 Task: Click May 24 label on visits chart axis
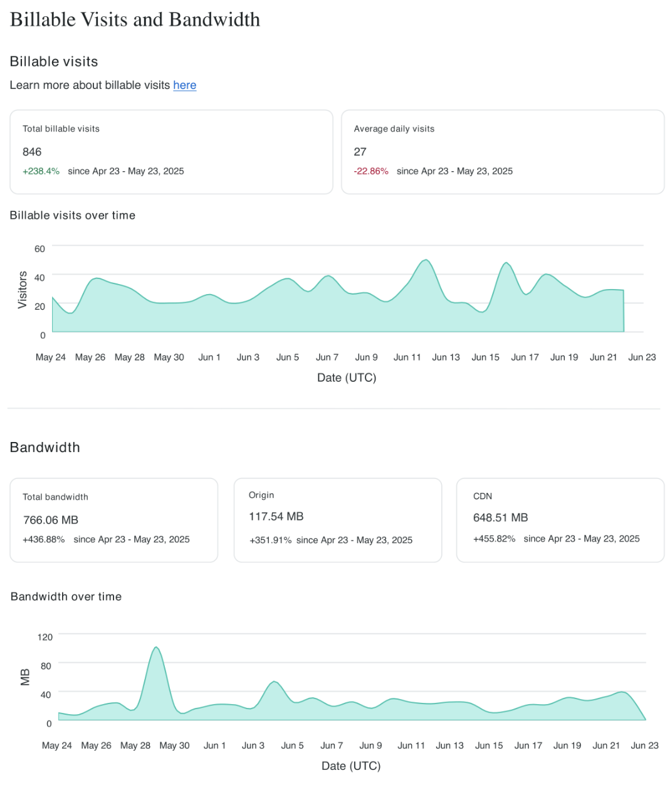50,357
